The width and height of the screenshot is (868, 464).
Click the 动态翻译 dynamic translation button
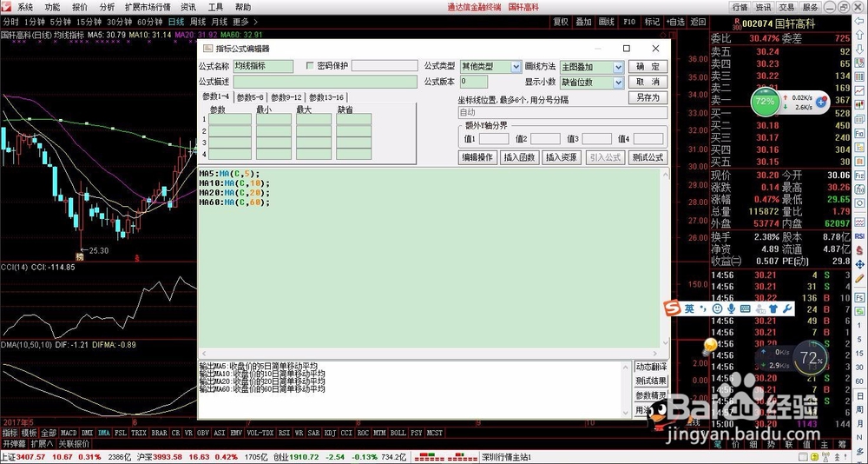[x=651, y=367]
